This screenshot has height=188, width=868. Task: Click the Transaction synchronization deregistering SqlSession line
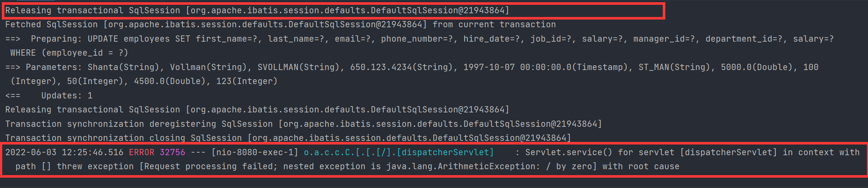coord(303,124)
